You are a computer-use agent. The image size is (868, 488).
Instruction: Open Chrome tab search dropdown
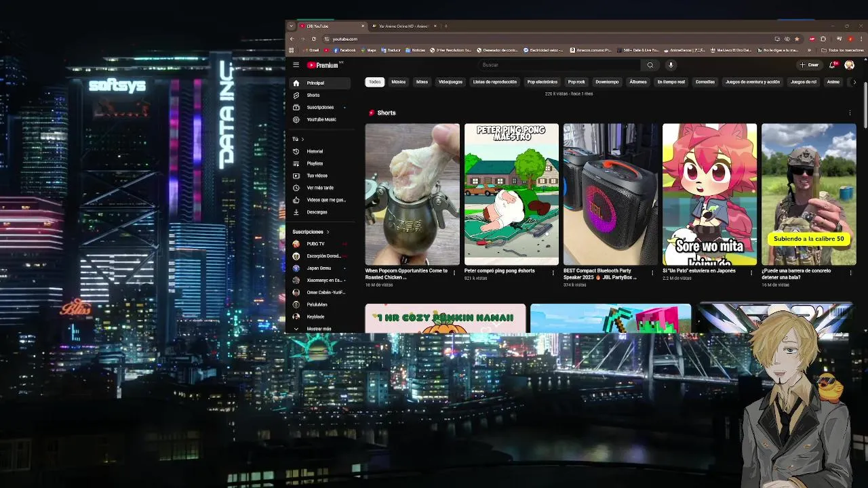tap(291, 26)
